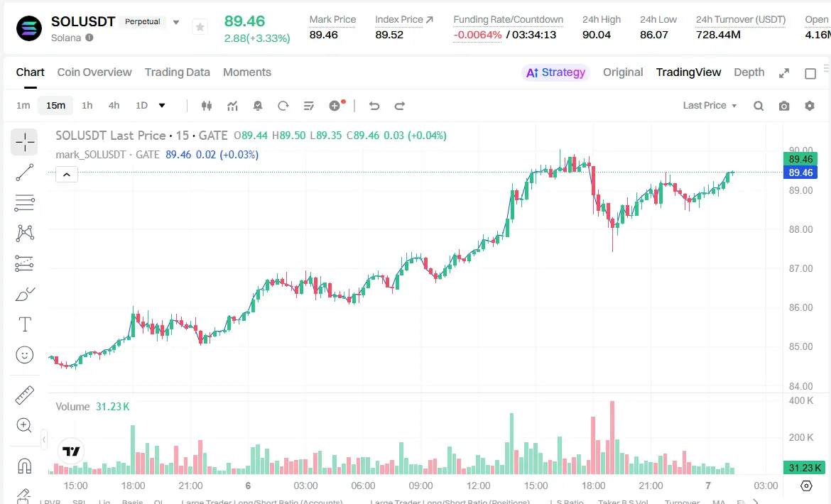831x504 pixels.
Task: Expand the chart to fullscreen
Action: coord(784,73)
